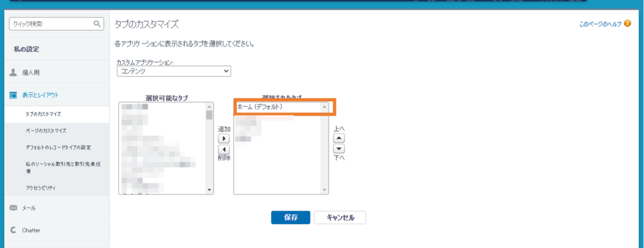Click the キャンセル button
Image resolution: width=644 pixels, height=248 pixels.
[x=340, y=218]
